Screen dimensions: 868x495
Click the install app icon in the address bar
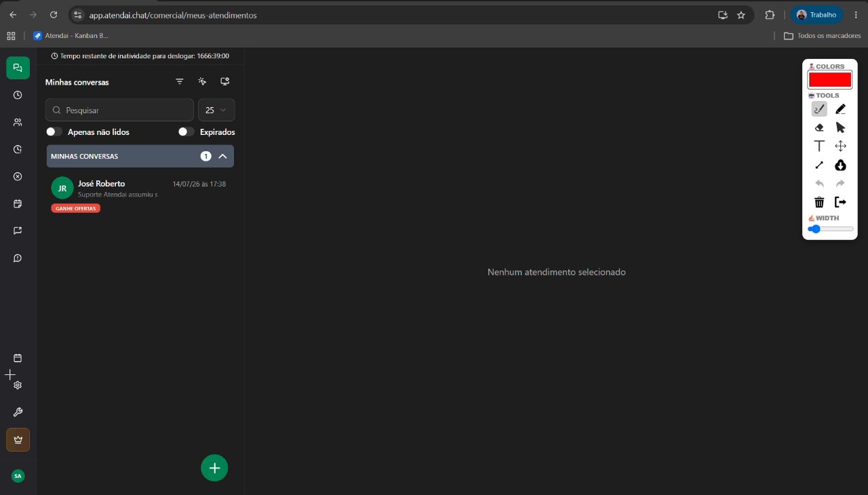(x=723, y=15)
